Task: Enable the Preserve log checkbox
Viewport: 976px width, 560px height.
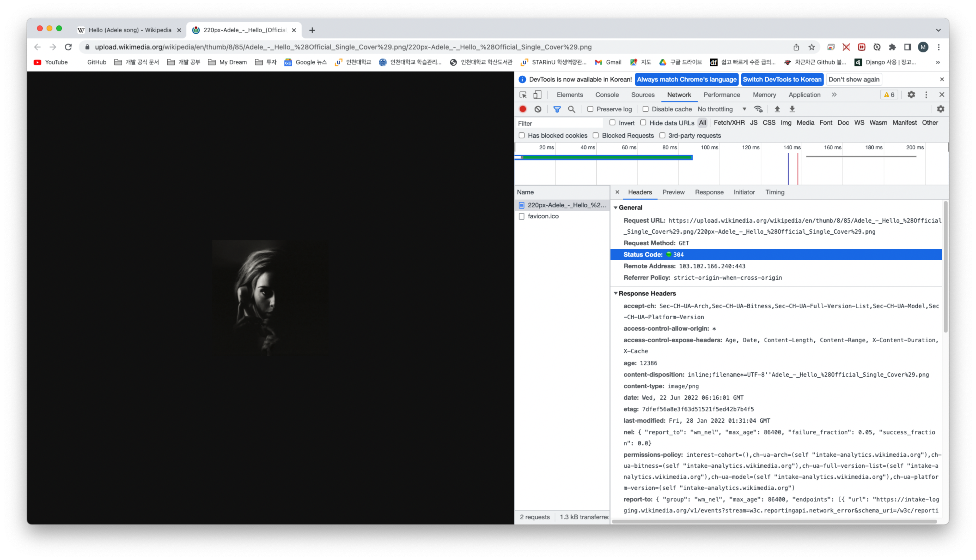Action: pos(590,109)
